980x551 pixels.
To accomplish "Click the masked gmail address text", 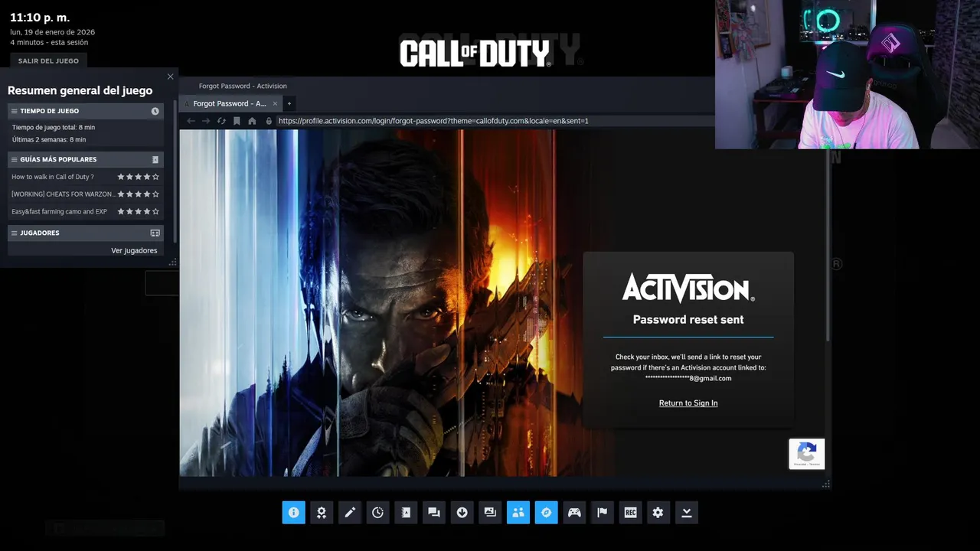I will [x=688, y=378].
